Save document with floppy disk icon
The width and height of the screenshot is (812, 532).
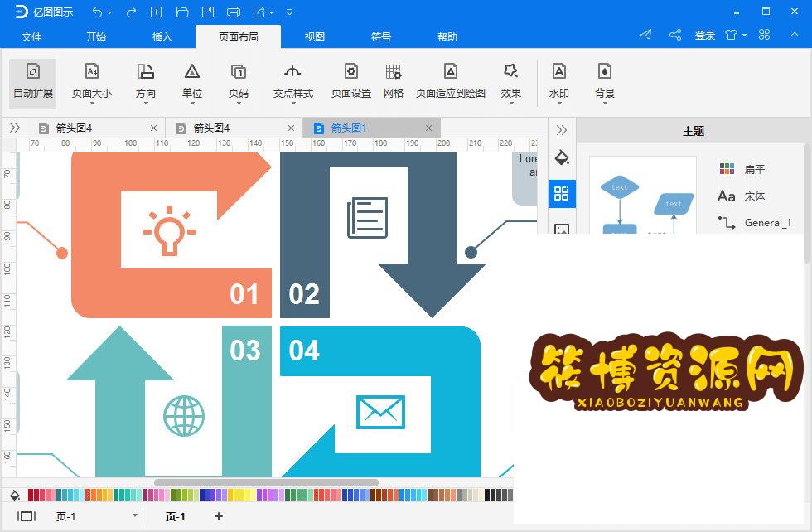click(x=208, y=12)
